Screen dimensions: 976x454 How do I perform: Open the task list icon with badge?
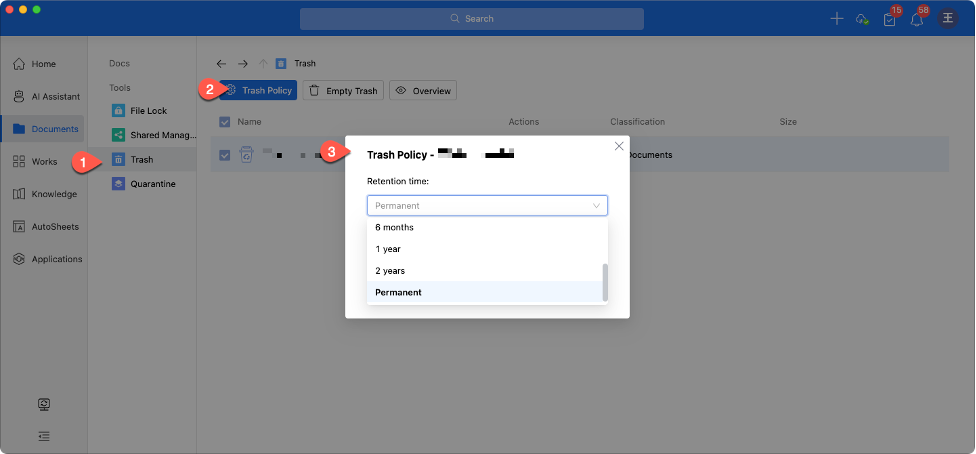point(889,20)
